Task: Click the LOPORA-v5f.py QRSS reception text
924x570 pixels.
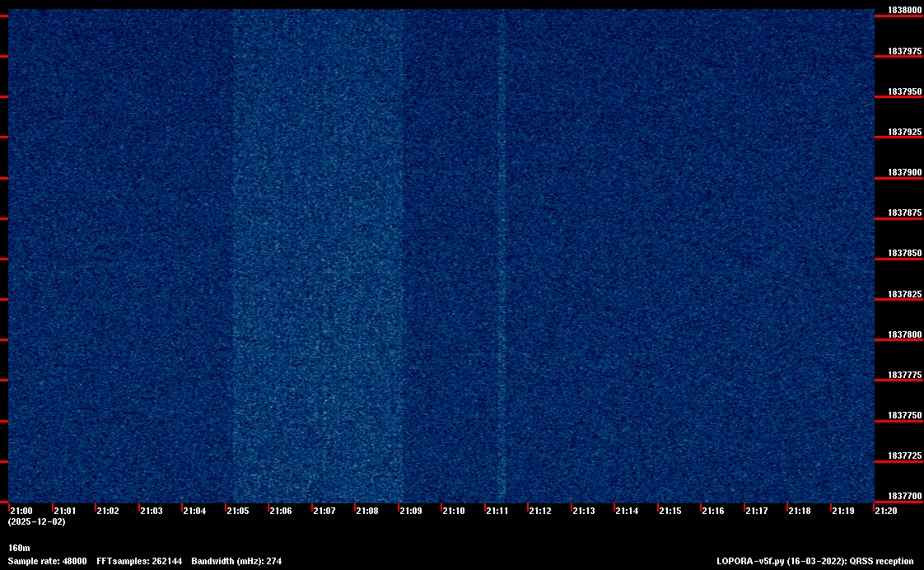Action: point(815,561)
